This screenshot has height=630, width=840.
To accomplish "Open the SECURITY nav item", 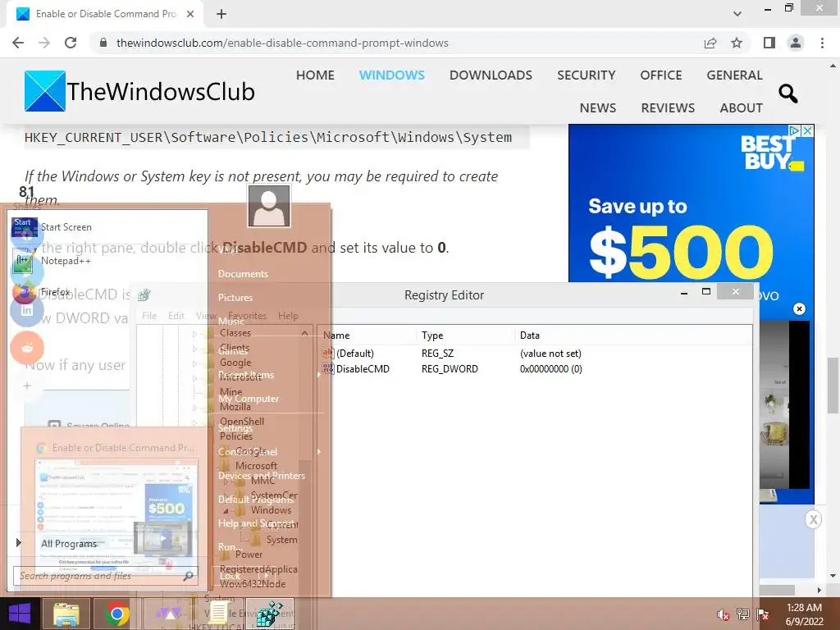I will click(586, 75).
